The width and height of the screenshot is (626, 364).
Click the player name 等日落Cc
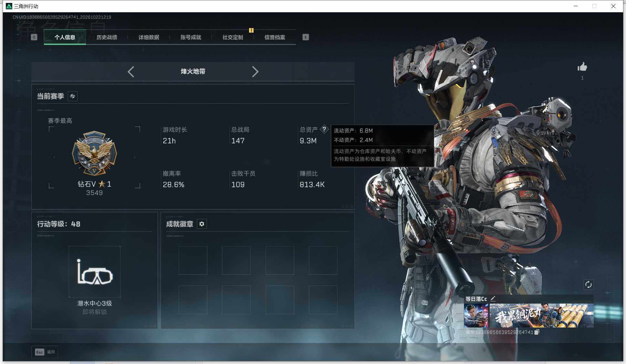pos(476,299)
